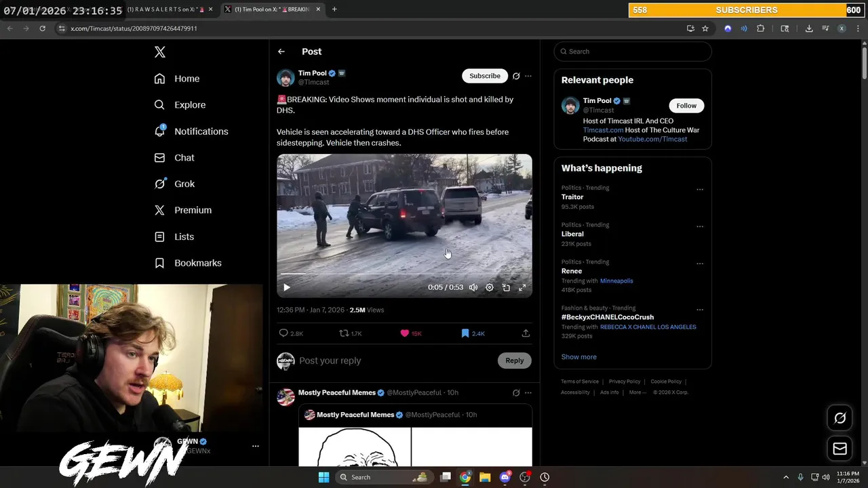The width and height of the screenshot is (868, 488).
Task: Open the Timcast.com link
Action: [603, 130]
